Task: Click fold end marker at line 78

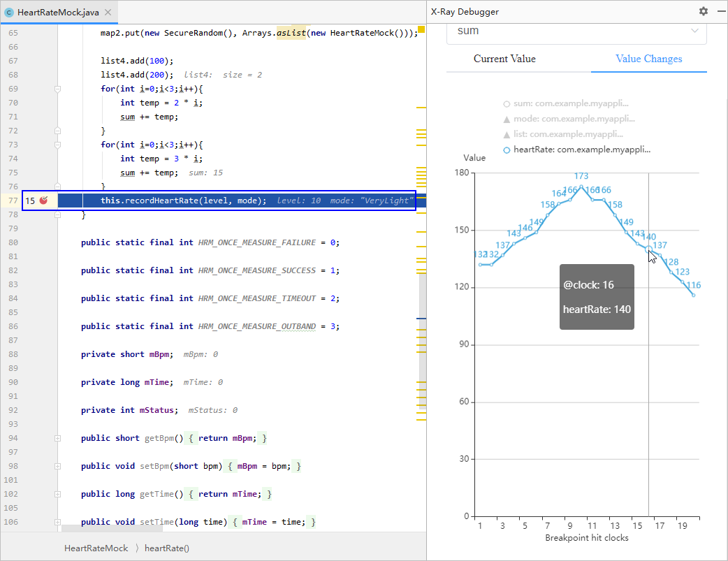Action: 57,214
